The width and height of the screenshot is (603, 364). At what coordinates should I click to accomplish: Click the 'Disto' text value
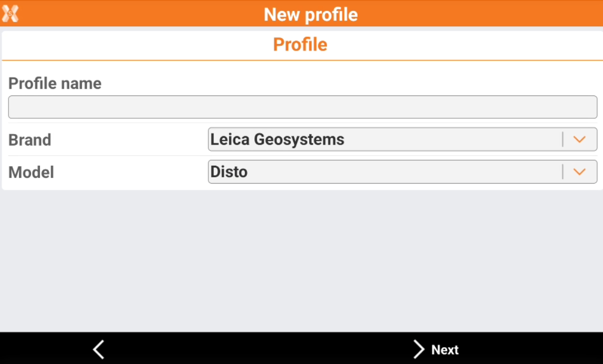coord(229,172)
